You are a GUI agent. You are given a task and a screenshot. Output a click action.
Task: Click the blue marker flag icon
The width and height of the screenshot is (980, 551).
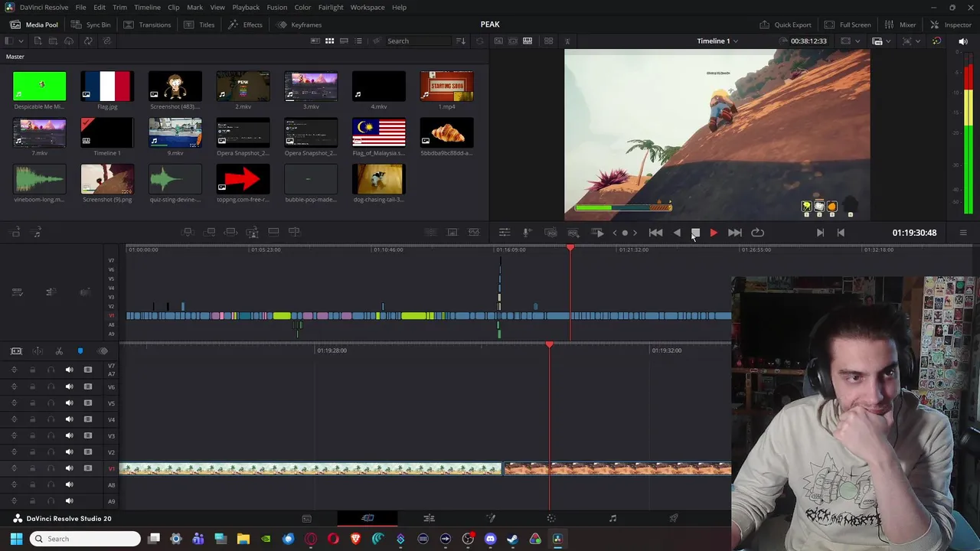coord(80,351)
